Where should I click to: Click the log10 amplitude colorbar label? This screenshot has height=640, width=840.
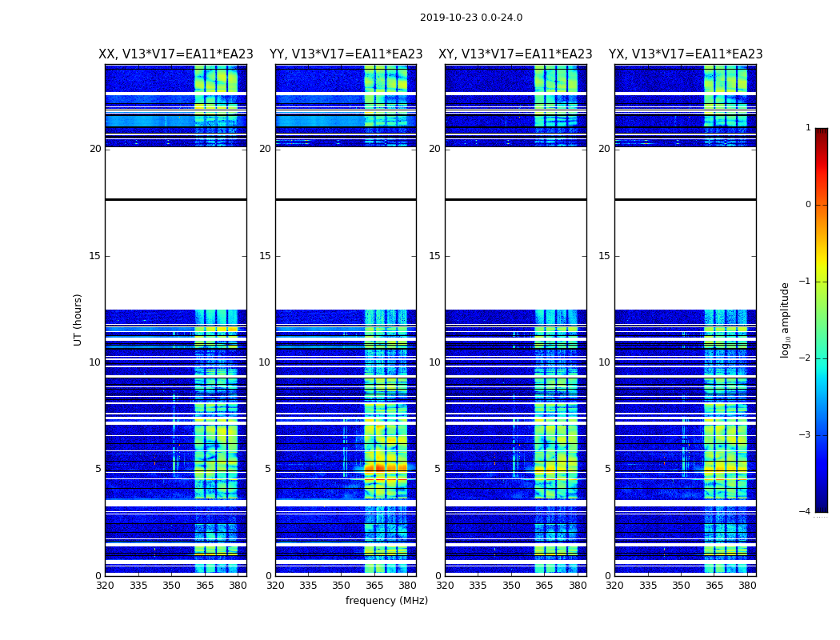pos(786,319)
